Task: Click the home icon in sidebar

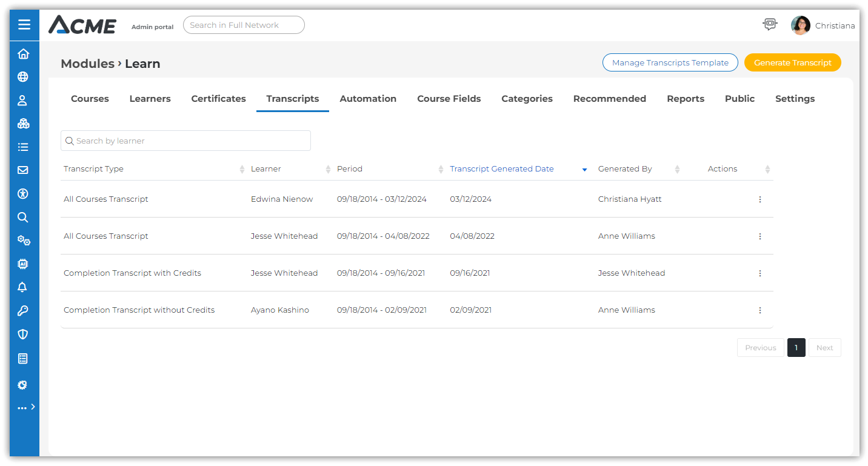Action: (23, 54)
